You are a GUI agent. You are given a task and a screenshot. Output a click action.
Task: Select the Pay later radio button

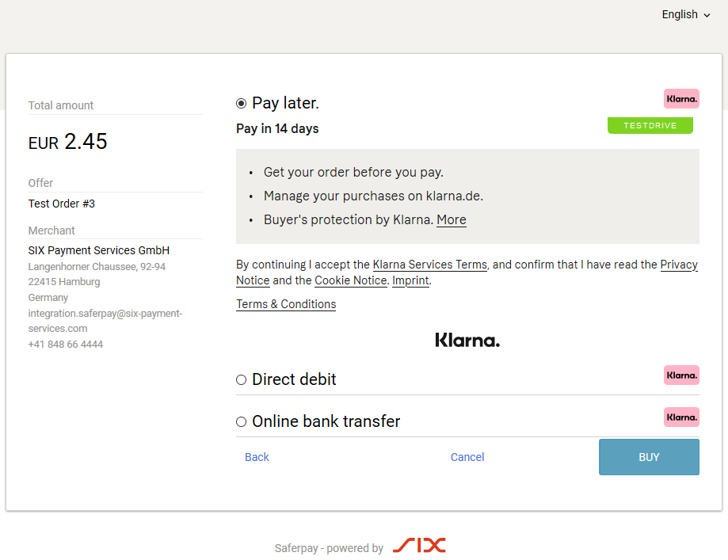click(x=241, y=104)
